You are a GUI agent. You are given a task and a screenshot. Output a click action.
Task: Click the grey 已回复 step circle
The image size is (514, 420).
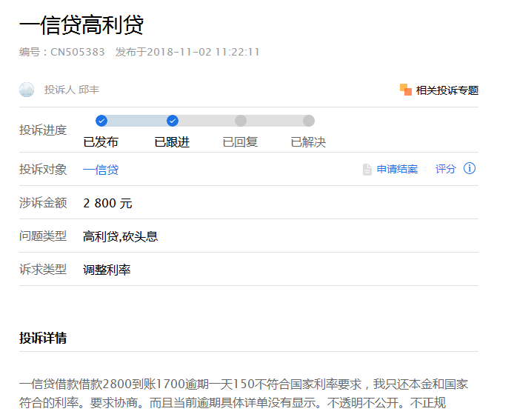coord(241,121)
